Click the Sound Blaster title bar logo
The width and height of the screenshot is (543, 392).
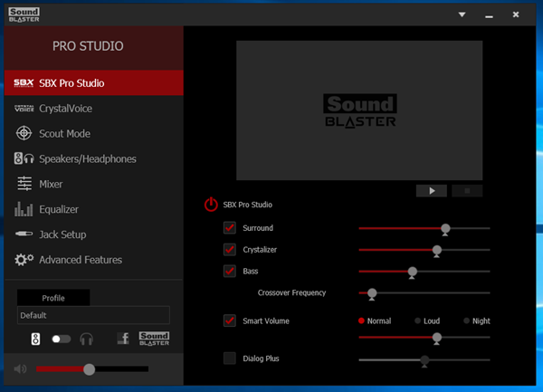point(24,14)
